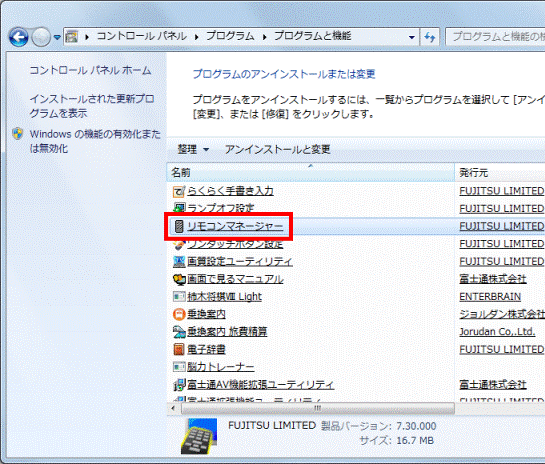
Task: Select the プログラムと機能 breadcrumb
Action: 312,36
